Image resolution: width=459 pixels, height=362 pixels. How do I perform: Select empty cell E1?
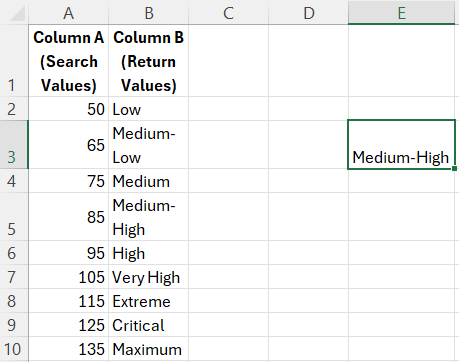click(x=402, y=61)
